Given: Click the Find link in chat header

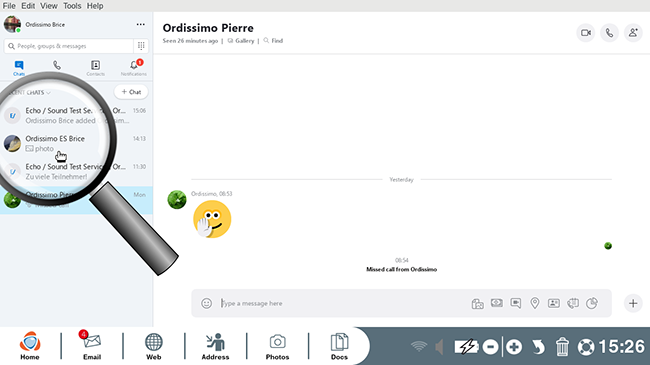Looking at the screenshot, I should [273, 41].
